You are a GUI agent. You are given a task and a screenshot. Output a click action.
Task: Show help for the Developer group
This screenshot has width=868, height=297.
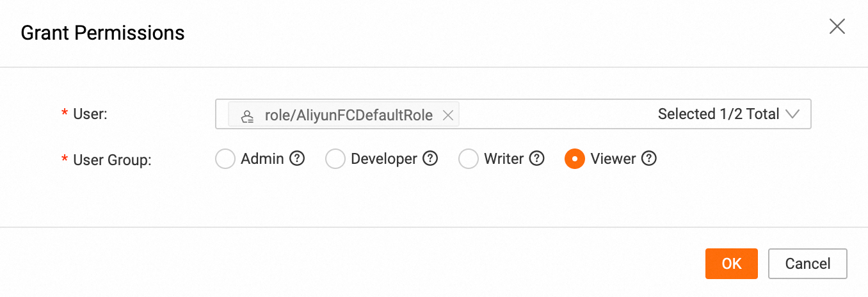[431, 158]
